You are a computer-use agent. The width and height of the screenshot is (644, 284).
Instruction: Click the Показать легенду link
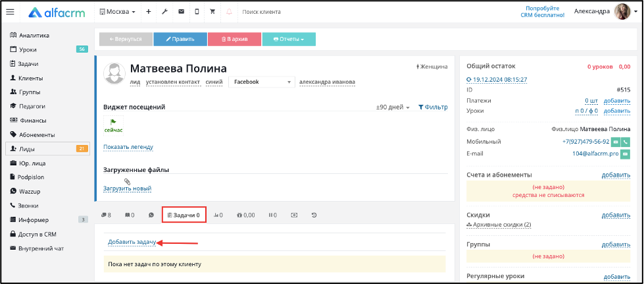click(128, 147)
